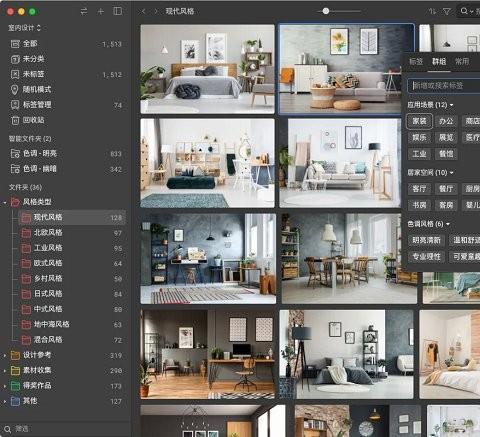Click the 筛选 folder filter field

pos(66,429)
